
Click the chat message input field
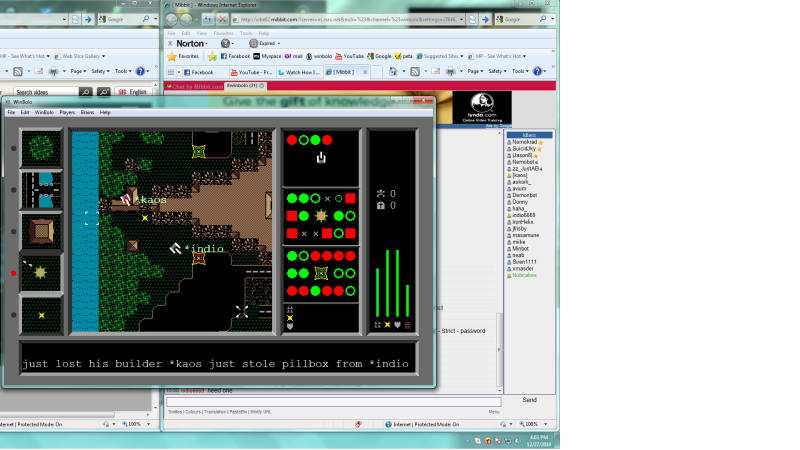coord(330,401)
